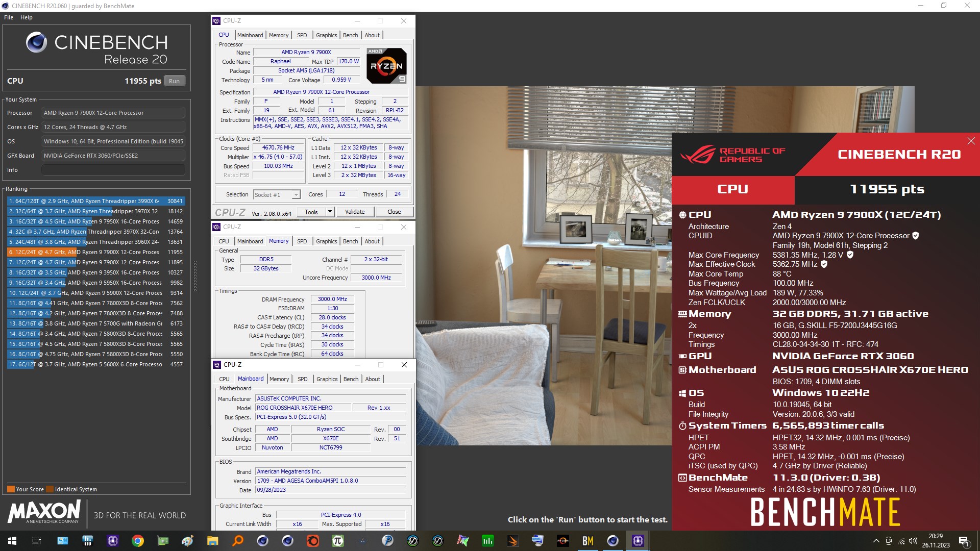Click the CPU chip icon in BenchMate panel
The width and height of the screenshot is (980, 551).
click(682, 215)
